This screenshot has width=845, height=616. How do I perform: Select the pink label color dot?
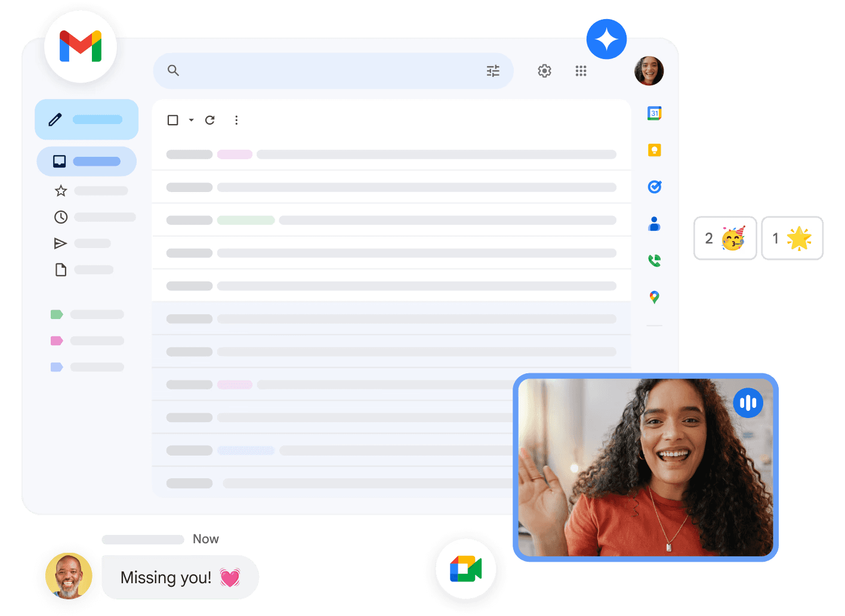tap(57, 340)
